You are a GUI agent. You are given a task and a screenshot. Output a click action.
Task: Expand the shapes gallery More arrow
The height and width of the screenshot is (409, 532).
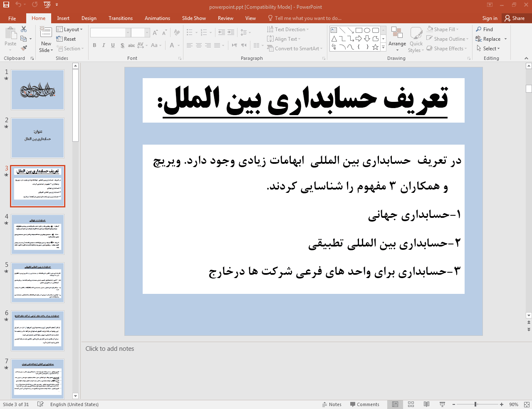(383, 47)
